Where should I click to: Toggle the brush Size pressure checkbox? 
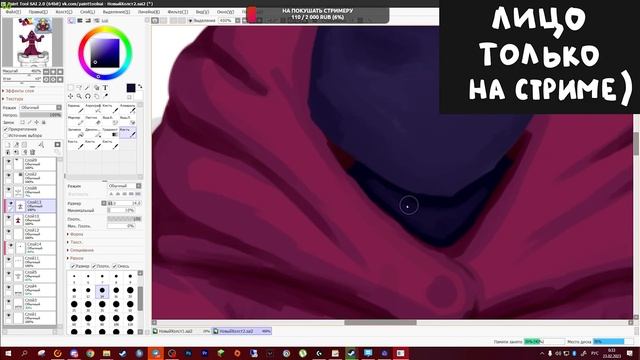[x=74, y=266]
